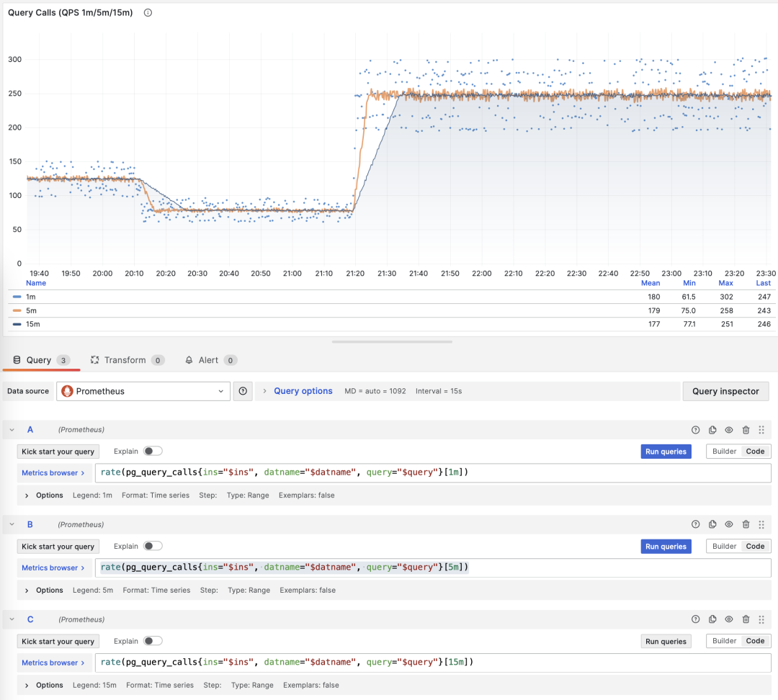Image resolution: width=778 pixels, height=700 pixels.
Task: Open the Query inspector
Action: click(725, 391)
